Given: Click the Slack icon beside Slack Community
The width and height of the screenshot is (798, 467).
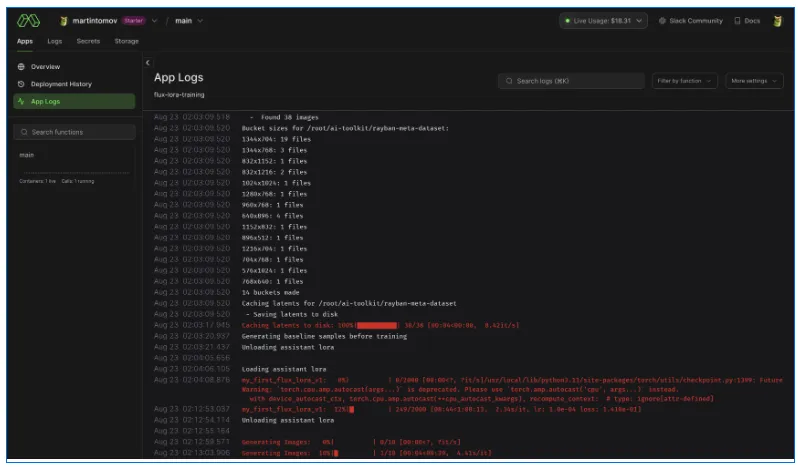Looking at the screenshot, I should pyautogui.click(x=662, y=21).
